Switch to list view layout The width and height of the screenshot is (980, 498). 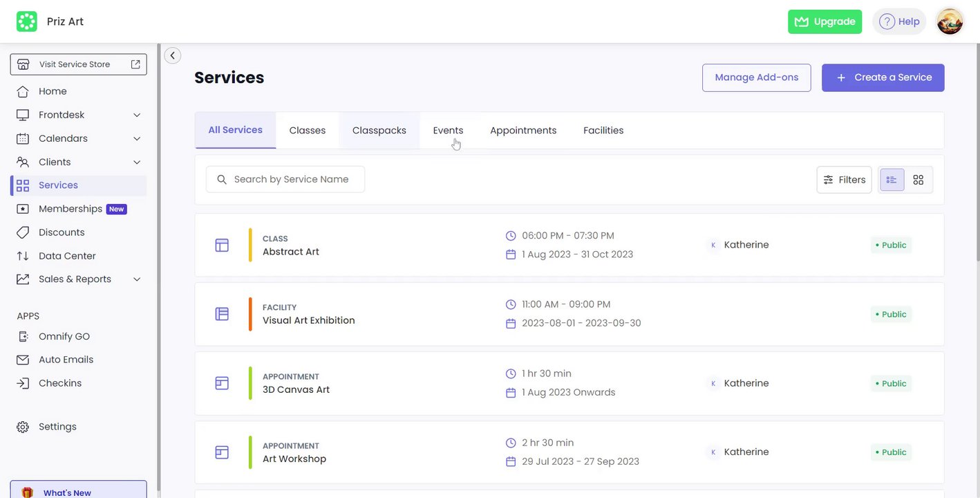click(892, 180)
